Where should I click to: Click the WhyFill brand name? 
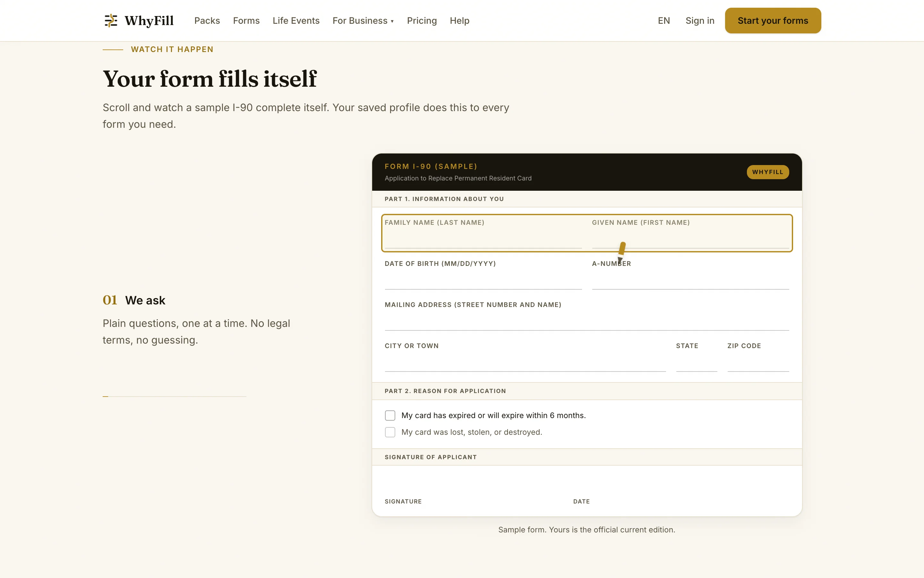tap(149, 21)
